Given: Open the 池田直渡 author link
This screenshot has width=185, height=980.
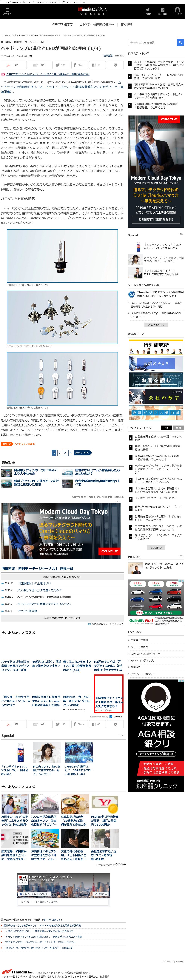Looking at the screenshot, I should tap(108, 56).
